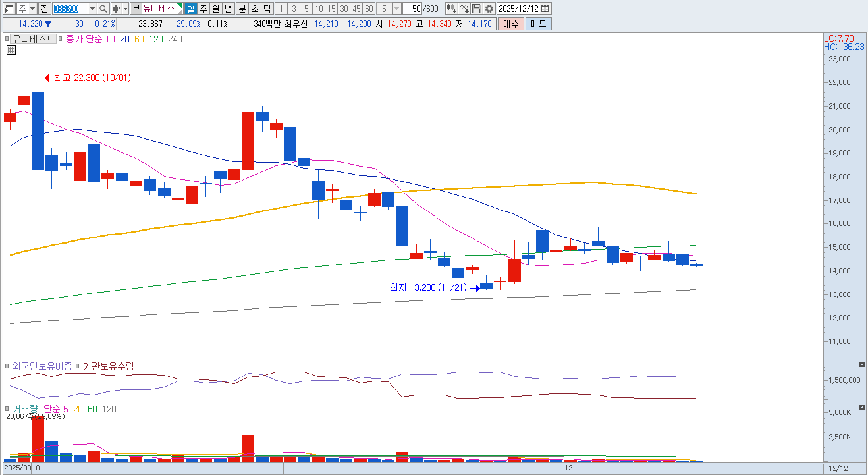The image size is (868, 475).
Task: Select the 30 interval tab
Action: 344,9
